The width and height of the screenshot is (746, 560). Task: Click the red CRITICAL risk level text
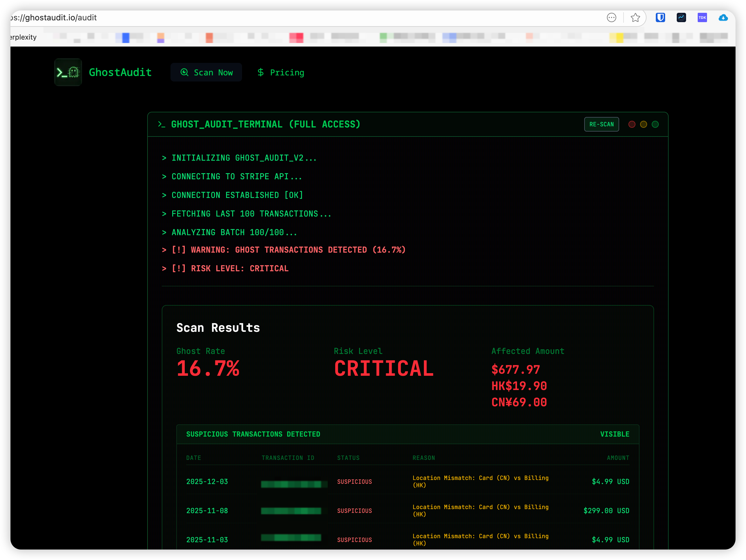[x=383, y=368]
